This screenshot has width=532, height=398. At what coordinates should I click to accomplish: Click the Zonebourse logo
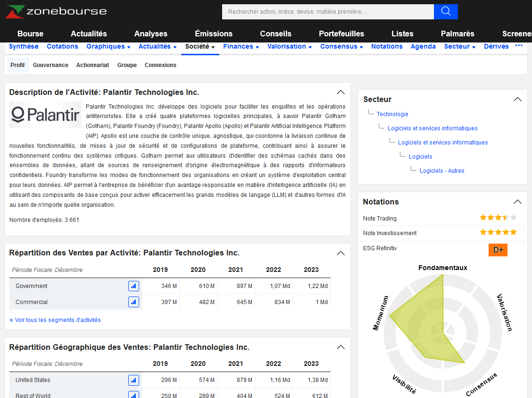tap(56, 11)
